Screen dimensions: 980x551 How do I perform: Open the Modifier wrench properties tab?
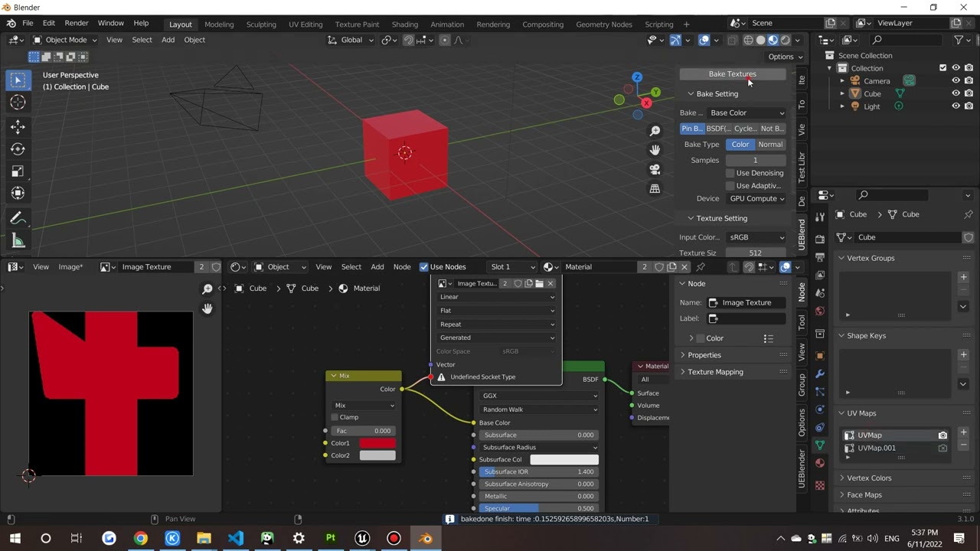(820, 373)
